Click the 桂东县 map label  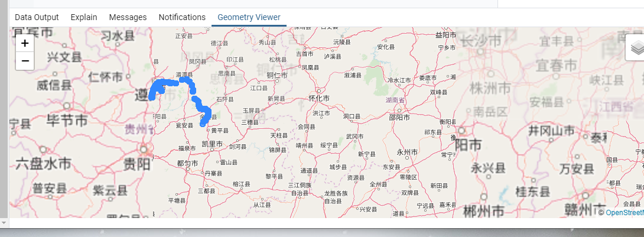click(533, 191)
